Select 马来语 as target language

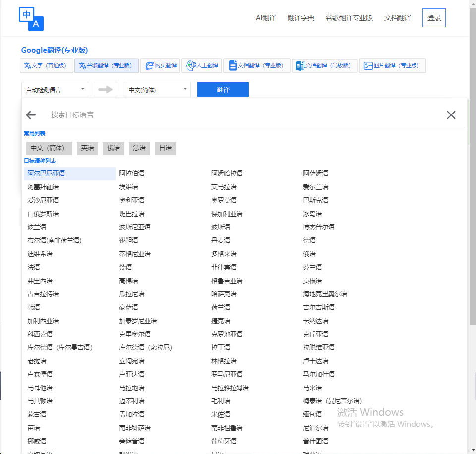[x=312, y=388]
